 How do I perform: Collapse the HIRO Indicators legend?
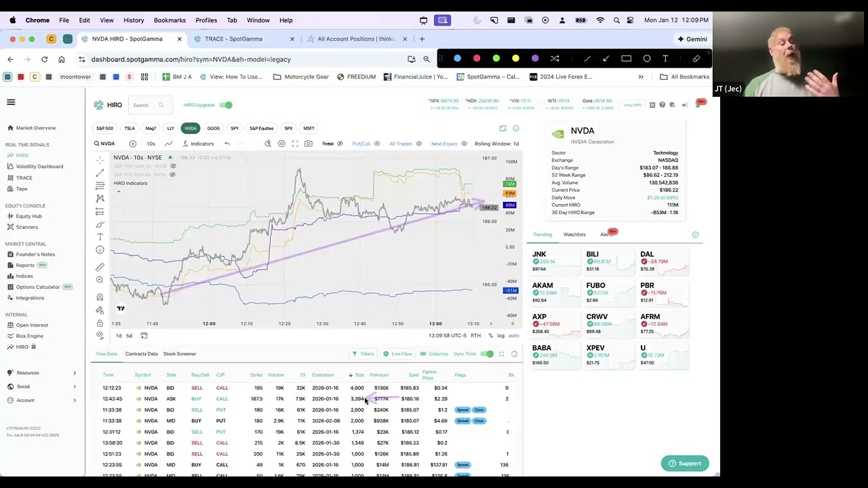pos(119,192)
